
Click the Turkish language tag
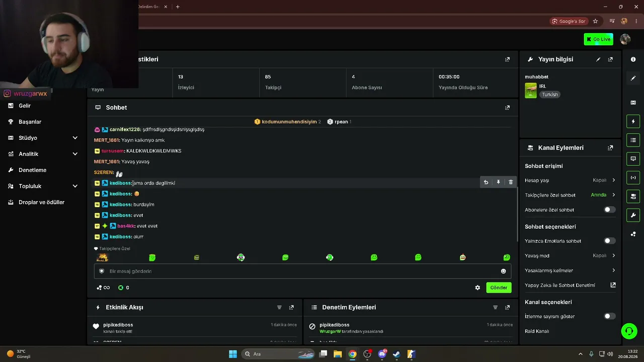550,95
